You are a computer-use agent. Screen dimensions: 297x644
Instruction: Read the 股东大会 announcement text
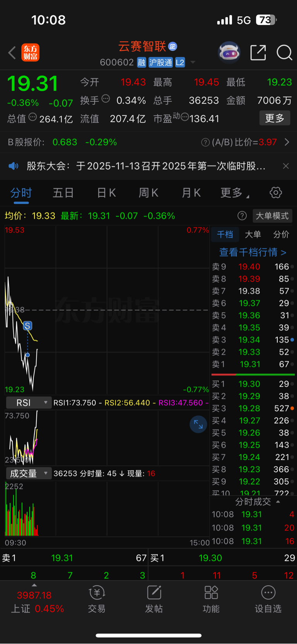pyautogui.click(x=146, y=166)
